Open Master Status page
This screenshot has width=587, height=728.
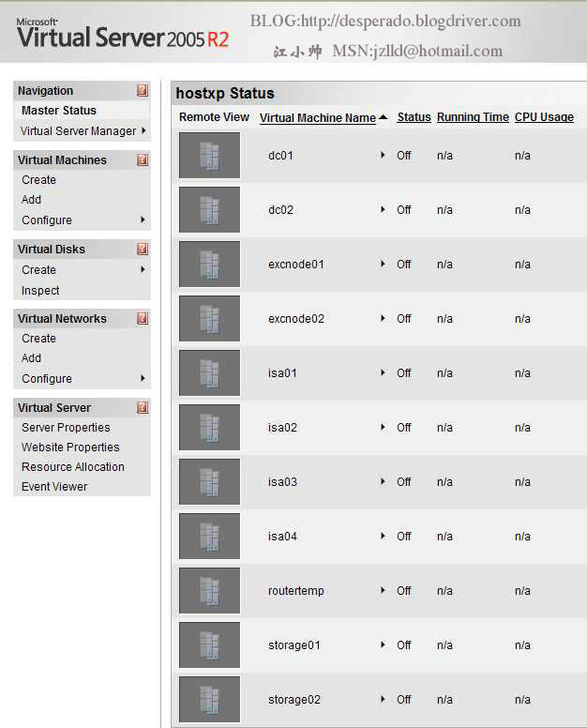click(59, 111)
